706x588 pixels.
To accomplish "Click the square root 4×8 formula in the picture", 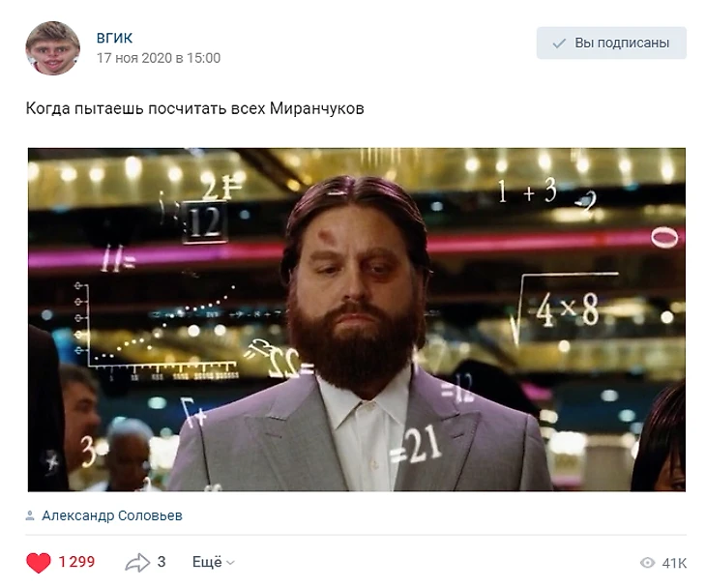I will tap(564, 309).
